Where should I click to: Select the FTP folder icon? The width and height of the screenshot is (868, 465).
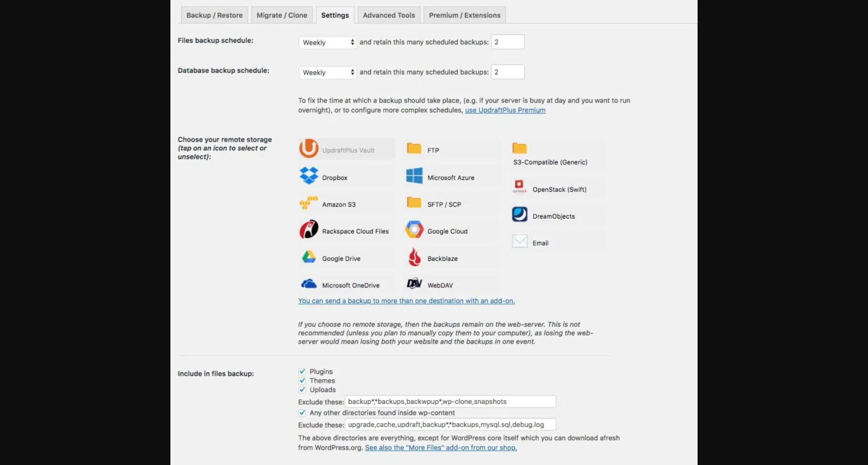(x=414, y=149)
